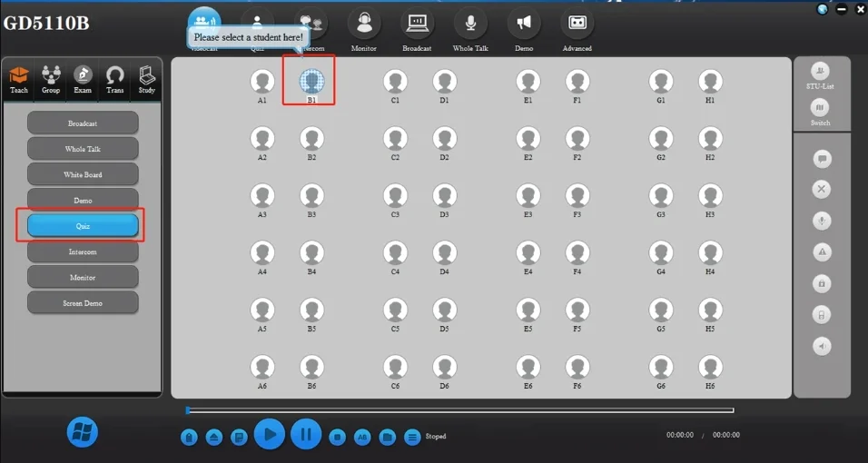Open the folder icon in player bar
The image size is (868, 463).
(387, 438)
